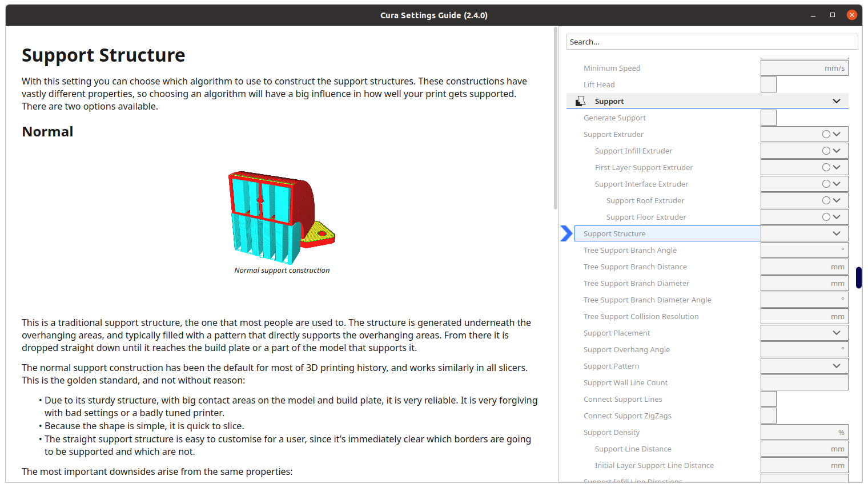This screenshot has width=868, height=488.
Task: Click the Tree Support Branch Angle field
Action: click(804, 250)
